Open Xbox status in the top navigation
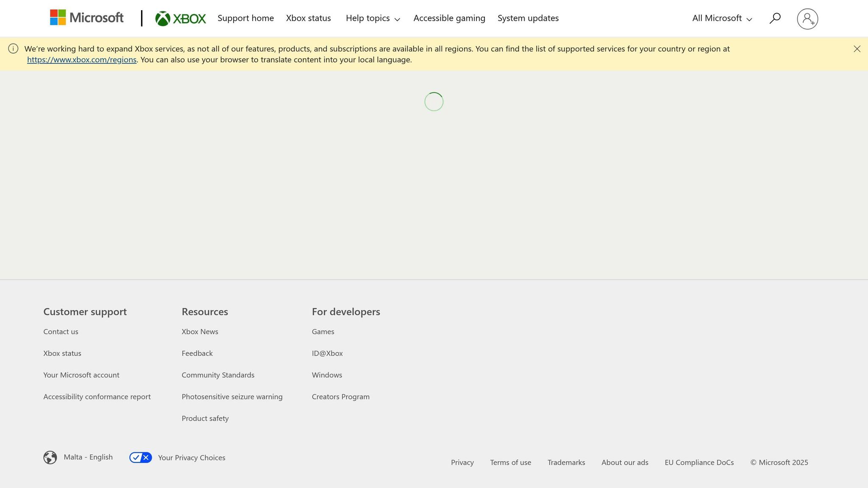Viewport: 868px width, 488px height. point(309,18)
